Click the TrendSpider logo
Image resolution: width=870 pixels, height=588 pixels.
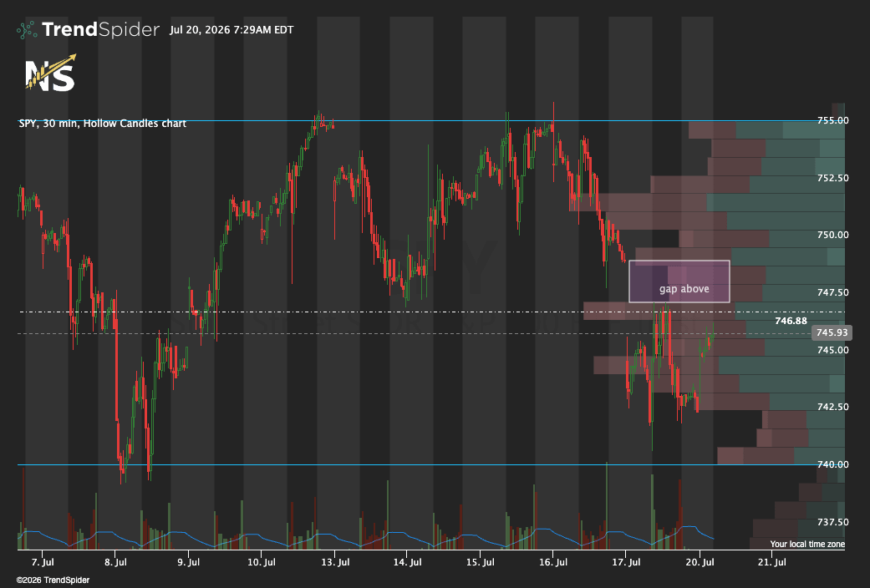[x=88, y=29]
